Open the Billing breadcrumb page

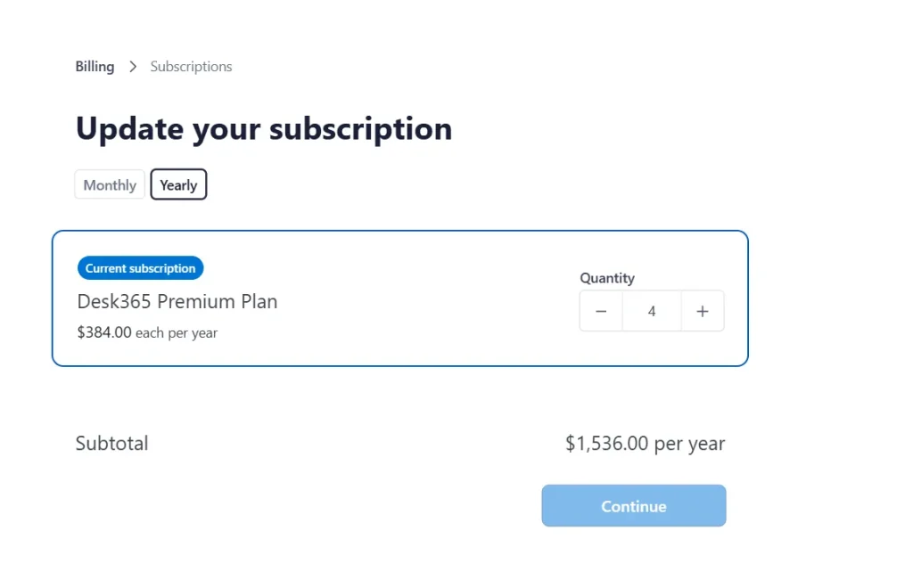[94, 66]
